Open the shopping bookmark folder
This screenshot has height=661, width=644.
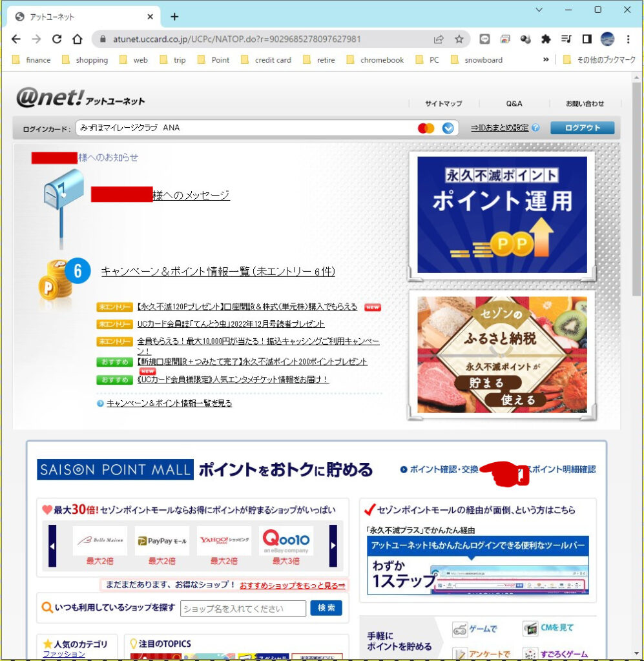(x=85, y=60)
